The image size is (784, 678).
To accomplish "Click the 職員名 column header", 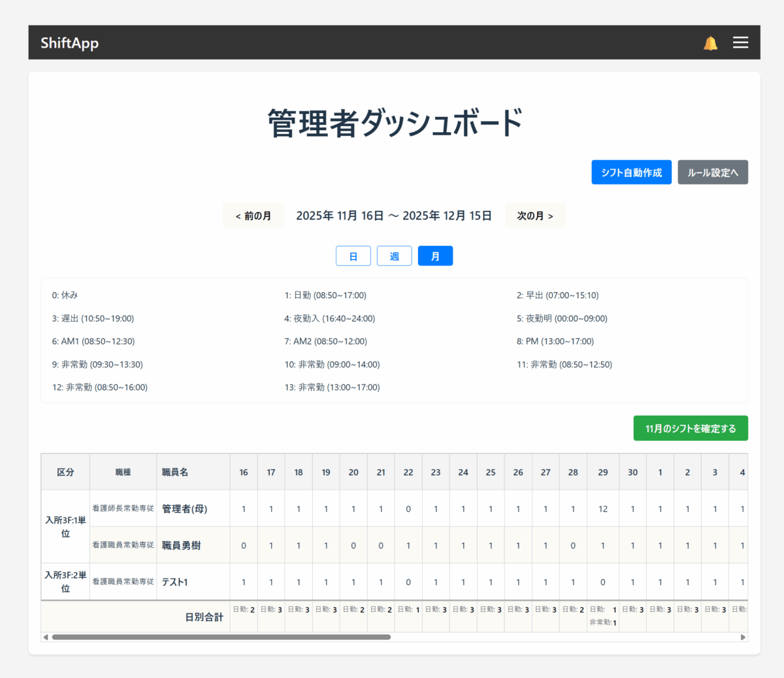I will pyautogui.click(x=175, y=472).
